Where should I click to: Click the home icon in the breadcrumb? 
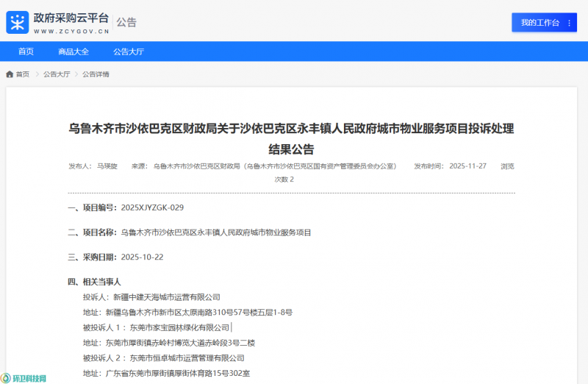point(10,74)
